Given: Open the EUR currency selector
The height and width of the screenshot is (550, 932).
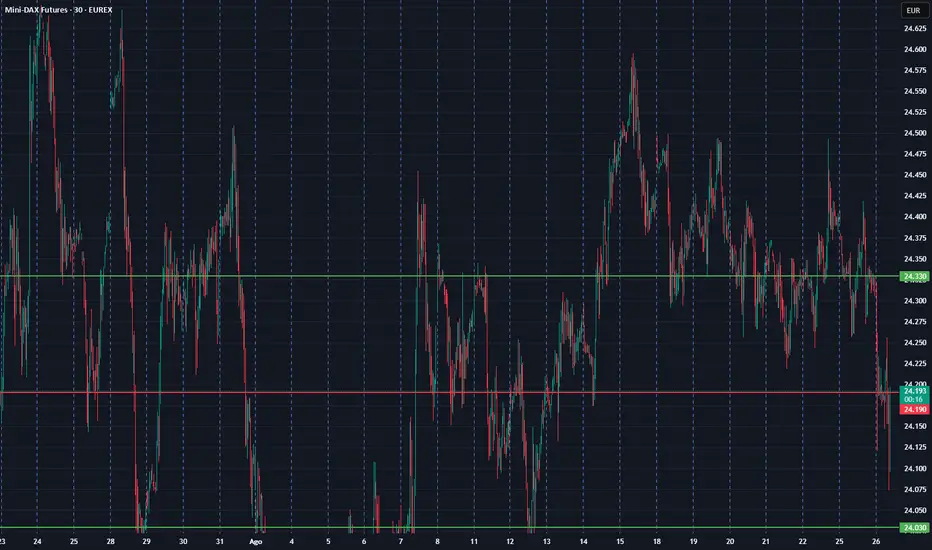Looking at the screenshot, I should (x=913, y=10).
